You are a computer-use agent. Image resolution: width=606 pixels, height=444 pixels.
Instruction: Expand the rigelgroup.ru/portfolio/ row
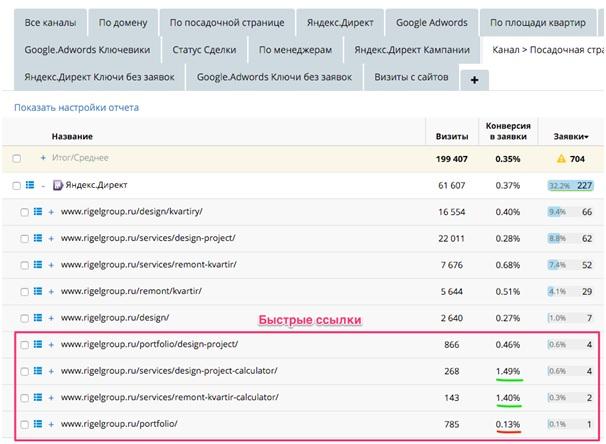pos(51,424)
